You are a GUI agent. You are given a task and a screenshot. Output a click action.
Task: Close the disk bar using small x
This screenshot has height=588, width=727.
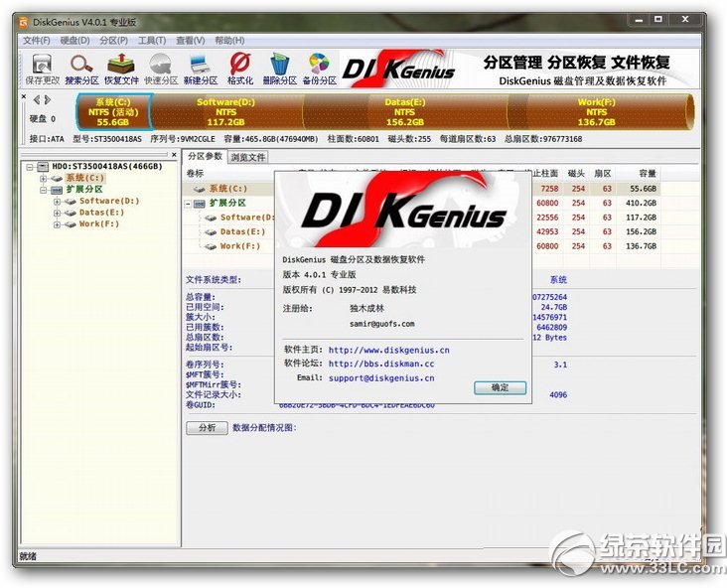pyautogui.click(x=24, y=96)
